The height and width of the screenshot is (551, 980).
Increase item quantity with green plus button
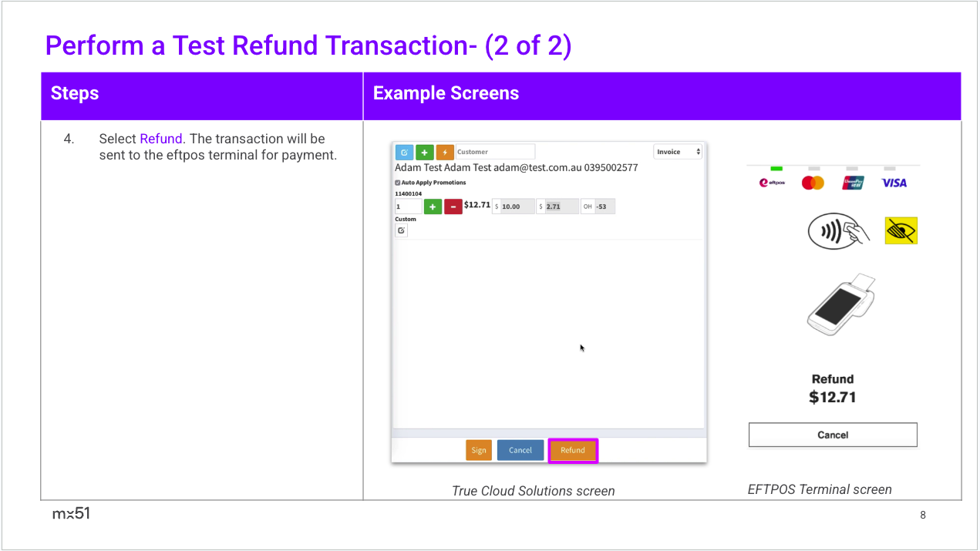pos(433,207)
